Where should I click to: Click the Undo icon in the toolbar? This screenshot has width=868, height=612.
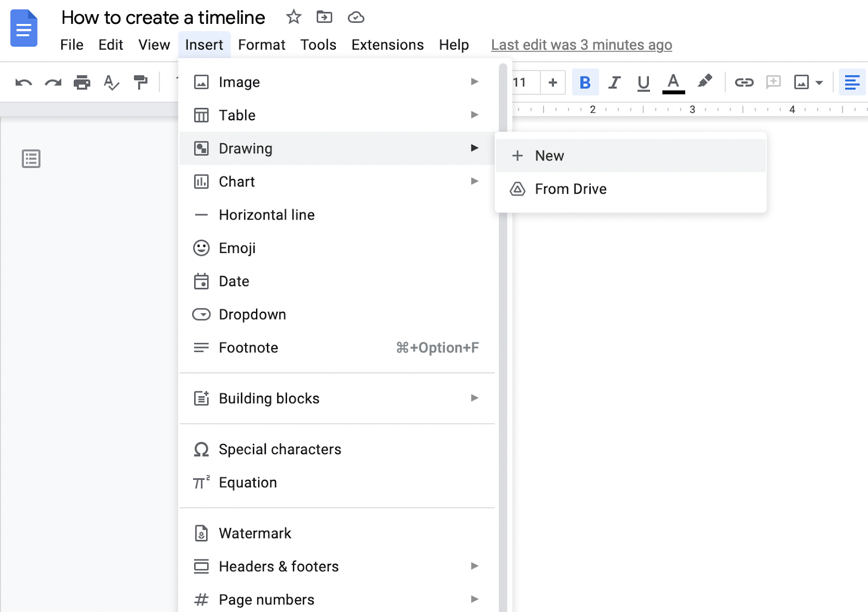(23, 82)
